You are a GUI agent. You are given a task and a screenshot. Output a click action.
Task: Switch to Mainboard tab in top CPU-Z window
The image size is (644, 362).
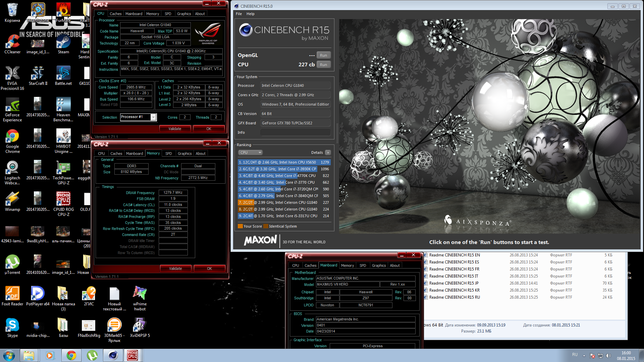pyautogui.click(x=134, y=14)
